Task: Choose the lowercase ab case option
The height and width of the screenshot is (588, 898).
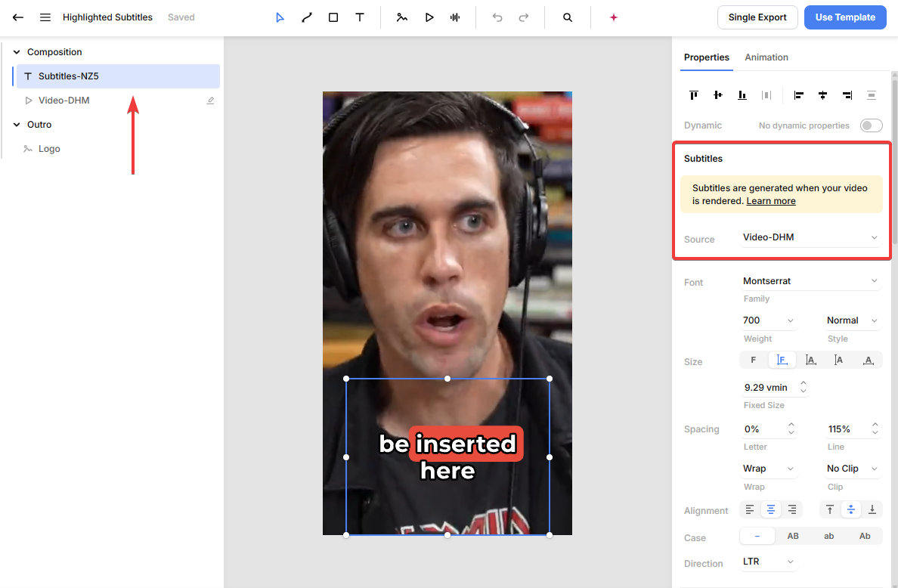Action: (x=828, y=536)
